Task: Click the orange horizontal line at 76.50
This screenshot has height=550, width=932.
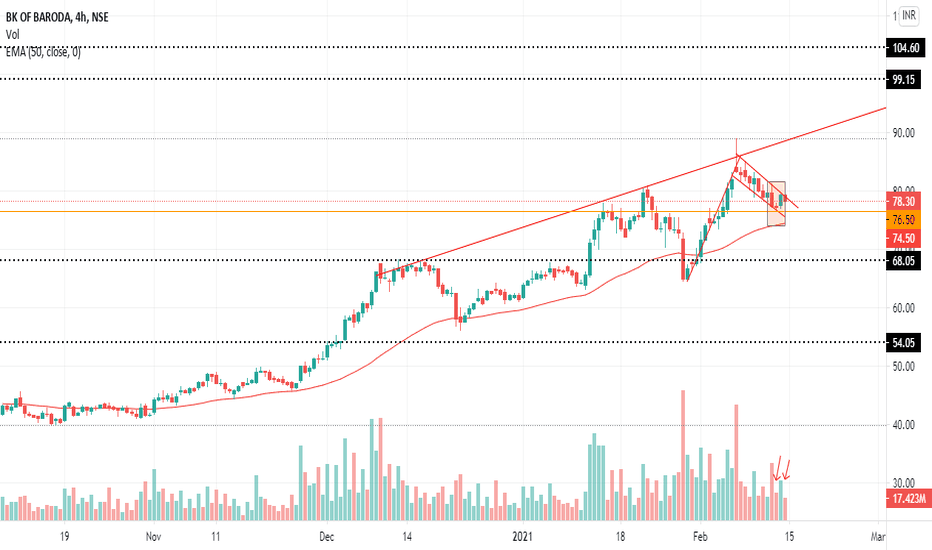Action: [x=443, y=211]
